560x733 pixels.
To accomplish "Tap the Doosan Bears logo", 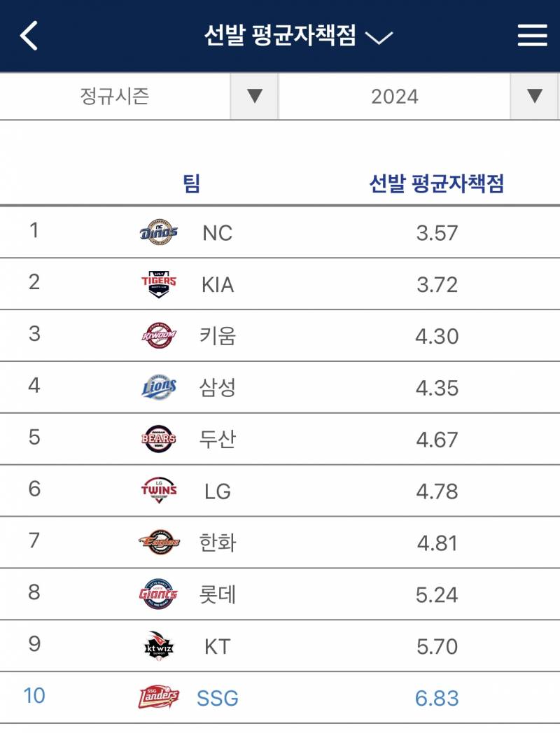I will coord(159,438).
